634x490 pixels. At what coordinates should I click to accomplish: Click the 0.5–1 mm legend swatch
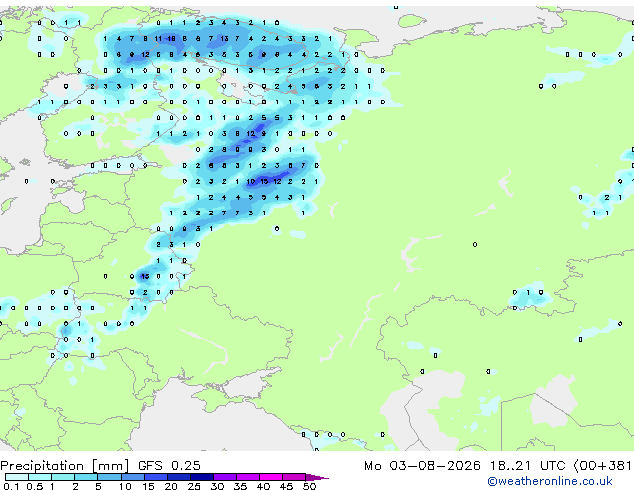coord(40,477)
